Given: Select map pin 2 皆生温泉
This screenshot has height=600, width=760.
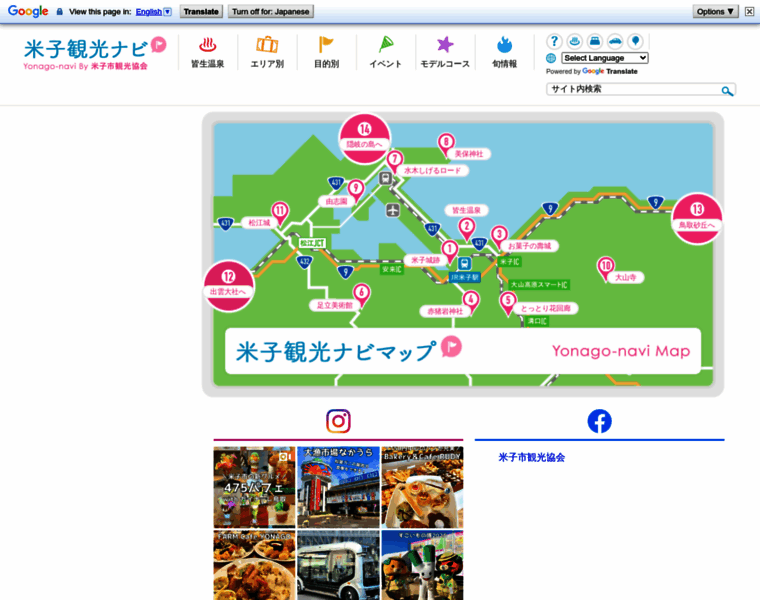Looking at the screenshot, I should tap(466, 228).
